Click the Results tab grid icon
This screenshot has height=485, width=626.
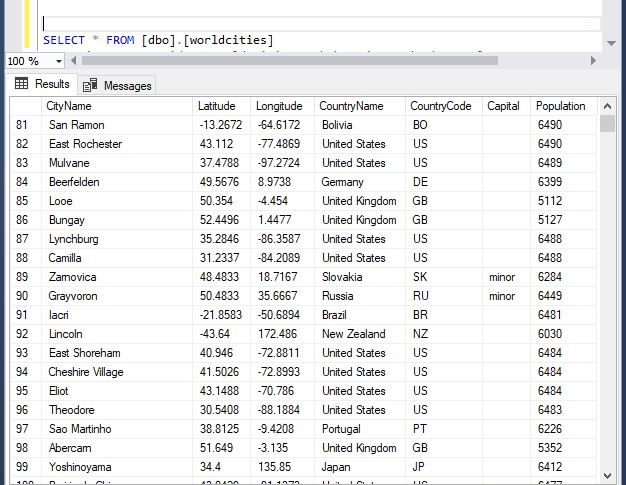21,85
